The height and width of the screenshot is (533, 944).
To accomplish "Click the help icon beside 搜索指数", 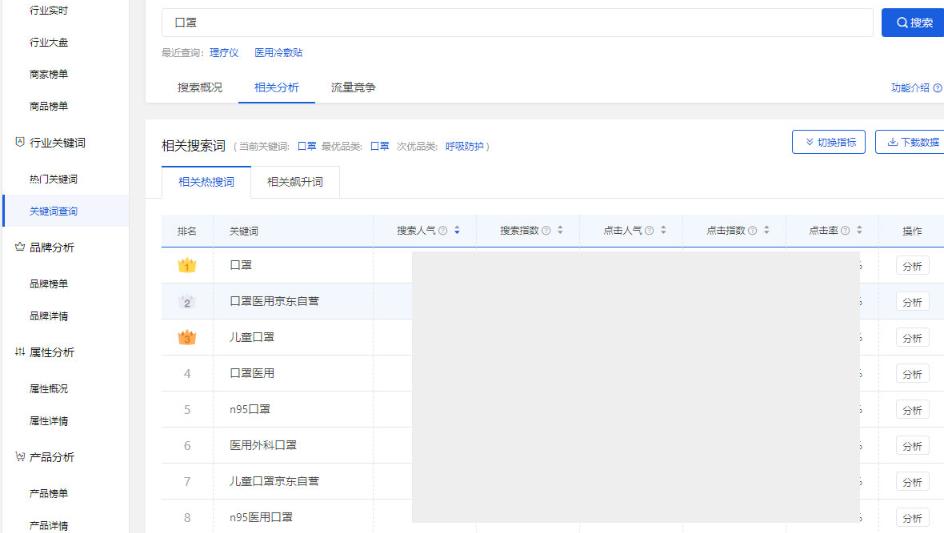I will tap(546, 231).
